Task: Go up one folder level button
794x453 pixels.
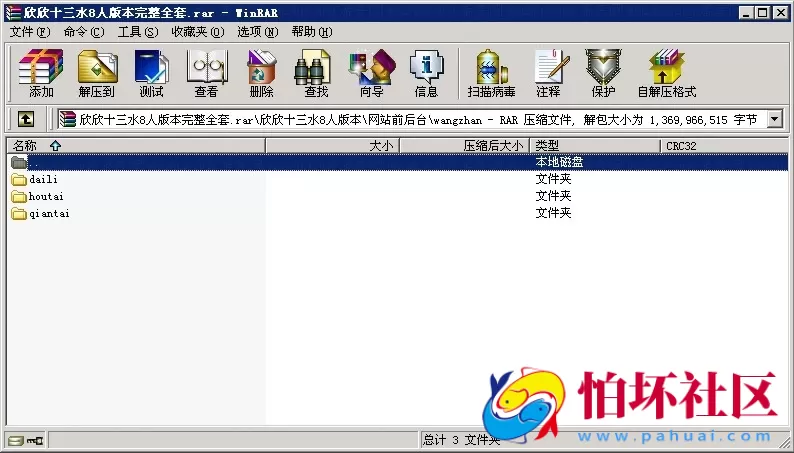Action: point(26,119)
